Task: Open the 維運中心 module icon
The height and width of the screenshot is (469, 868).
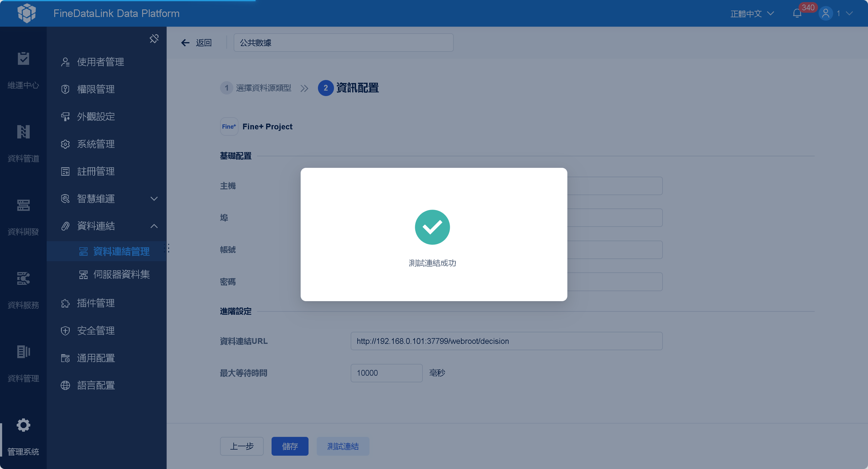Action: tap(23, 59)
